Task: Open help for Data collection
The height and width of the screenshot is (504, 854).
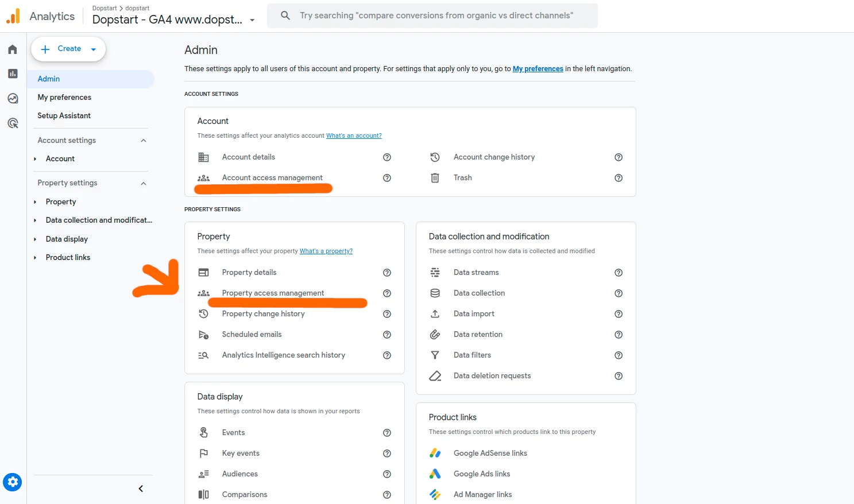Action: [x=619, y=293]
